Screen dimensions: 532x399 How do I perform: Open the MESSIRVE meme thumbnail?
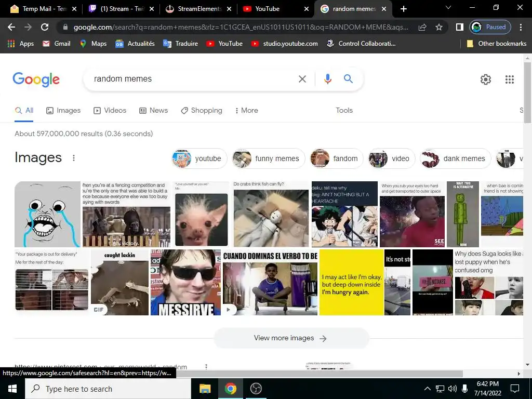tap(185, 282)
